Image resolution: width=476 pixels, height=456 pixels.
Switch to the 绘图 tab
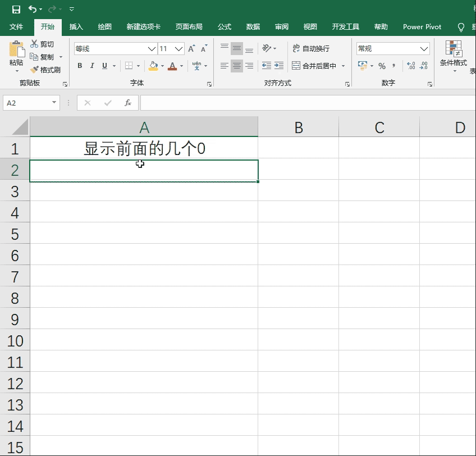point(105,27)
